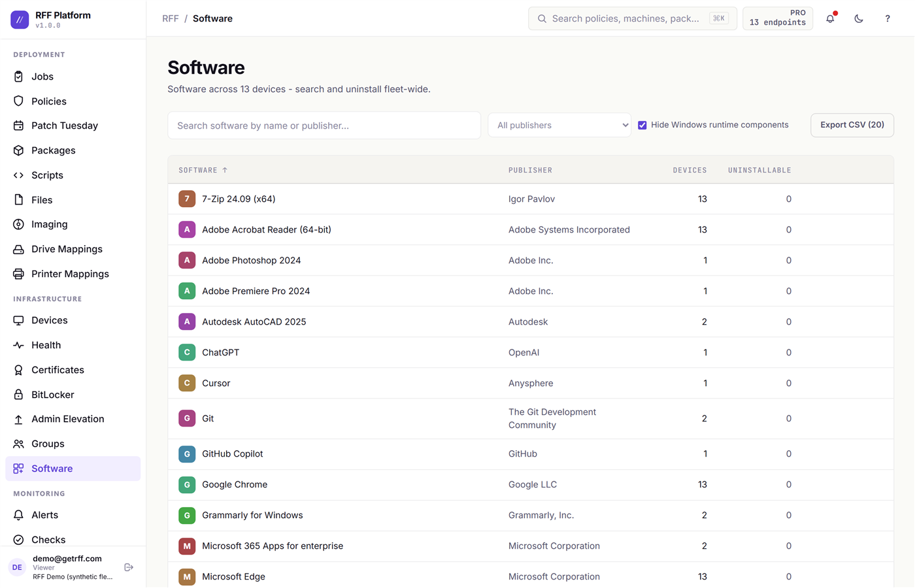Viewport: 915px width, 588px height.
Task: Click the GitHub Copilot badge icon
Action: (187, 453)
